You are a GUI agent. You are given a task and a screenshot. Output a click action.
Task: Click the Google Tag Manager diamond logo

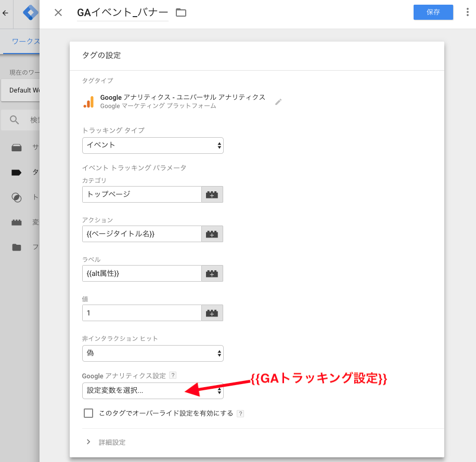pos(30,12)
